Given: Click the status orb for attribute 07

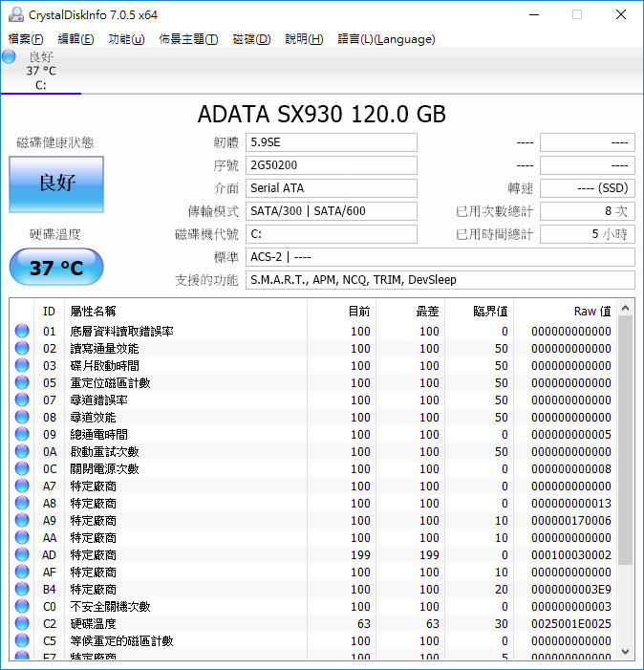Looking at the screenshot, I should click(x=22, y=400).
